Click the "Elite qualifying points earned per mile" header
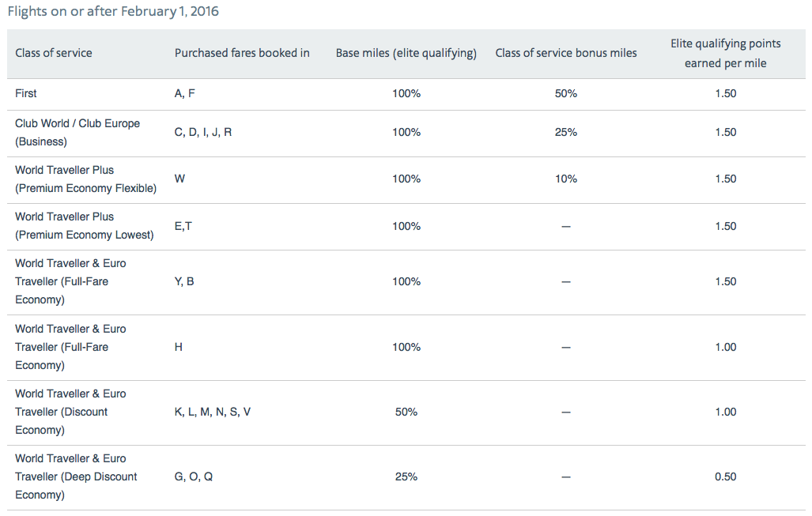Image resolution: width=812 pixels, height=516 pixels. click(725, 53)
